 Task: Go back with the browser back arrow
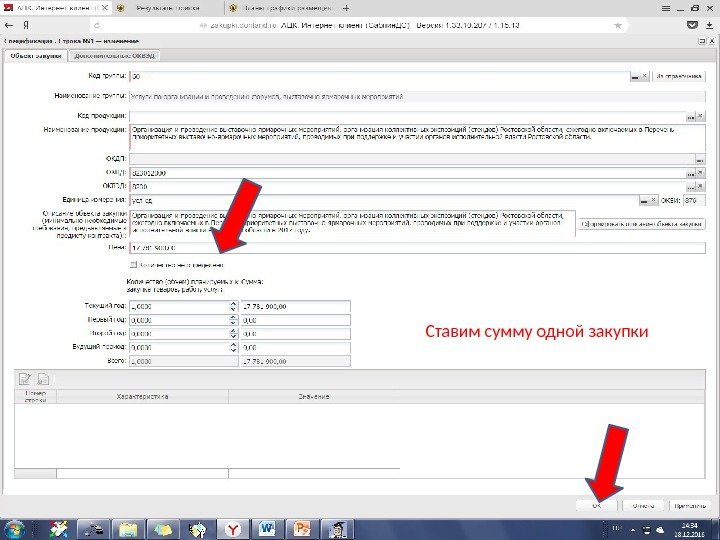coord(9,25)
